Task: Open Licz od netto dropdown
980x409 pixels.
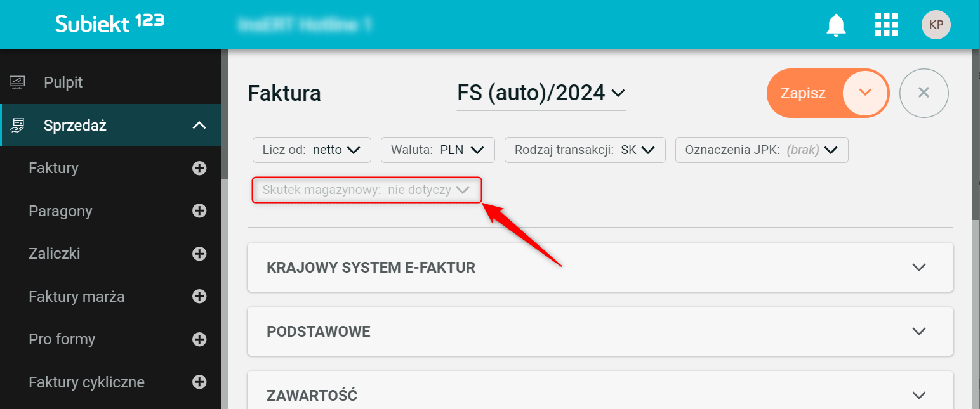Action: (x=312, y=150)
